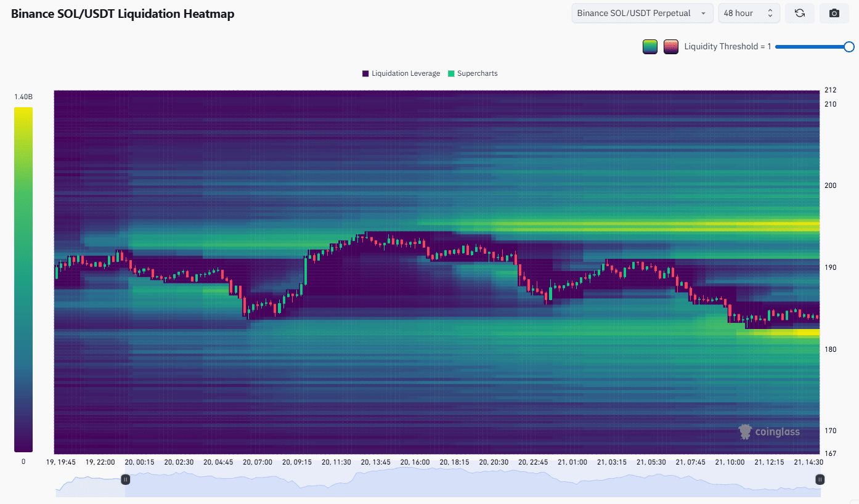Viewport: 859px width, 504px height.
Task: Click the coinglass watermark logo
Action: 769,431
